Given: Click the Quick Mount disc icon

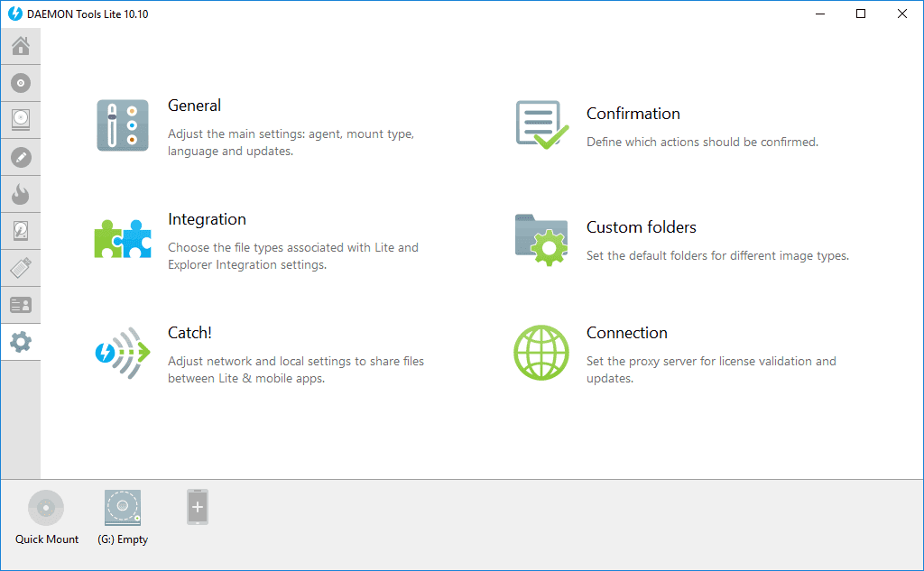Looking at the screenshot, I should 46,507.
